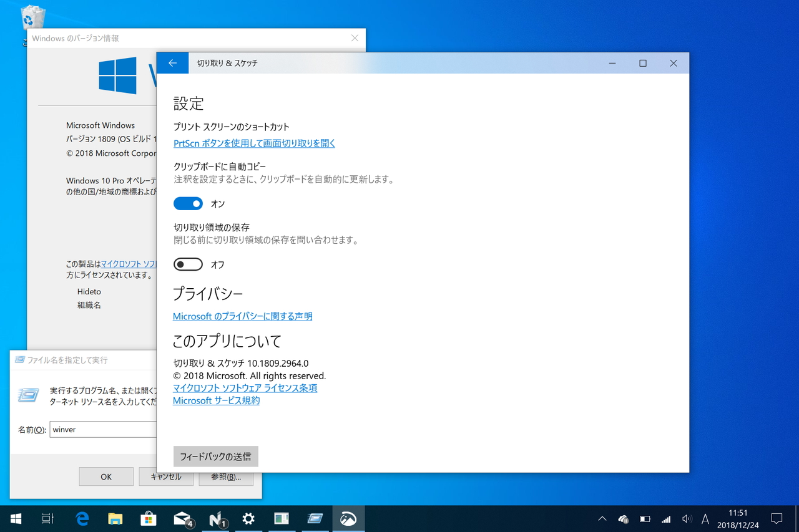Image resolution: width=799 pixels, height=532 pixels.
Task: Click the back arrow in 切り取り & スケッチ
Action: coord(172,62)
